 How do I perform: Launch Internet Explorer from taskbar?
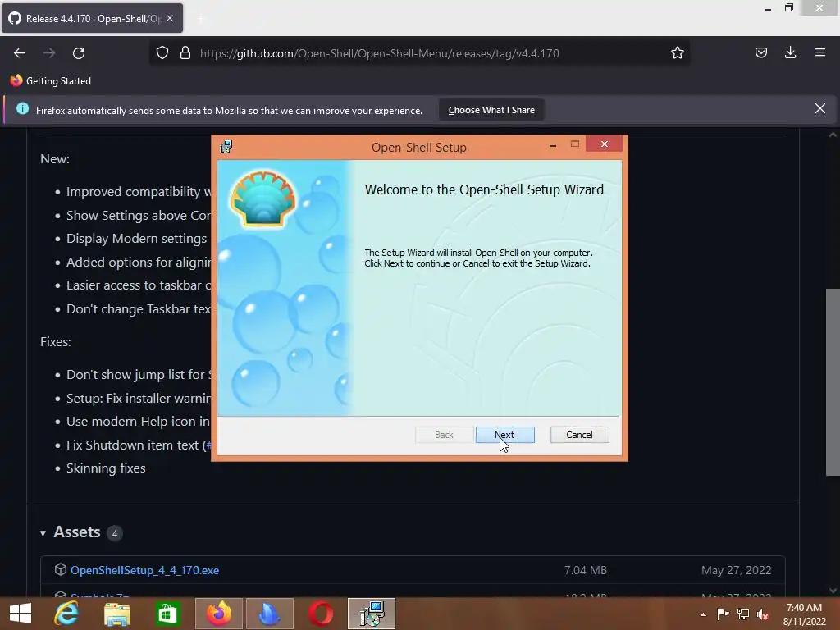[x=66, y=614]
